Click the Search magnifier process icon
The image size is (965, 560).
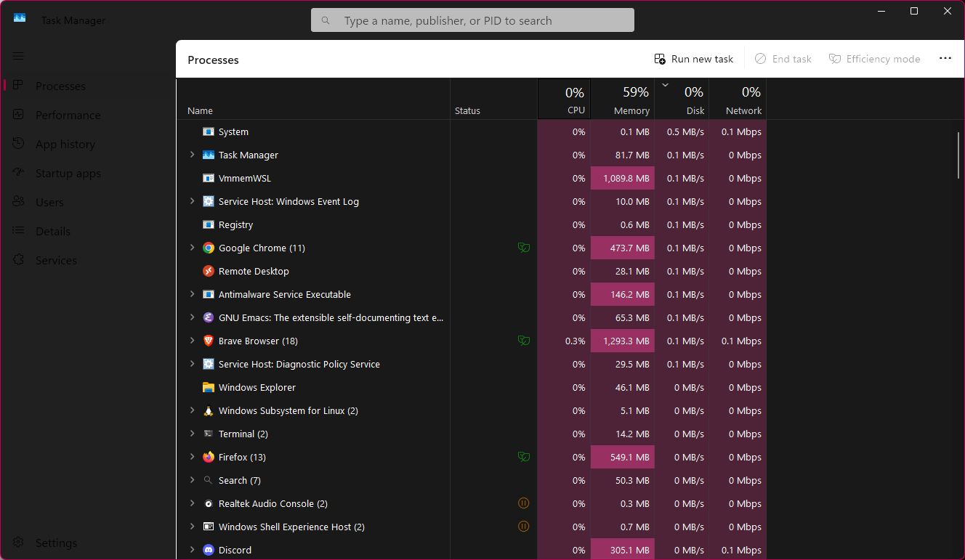coord(209,480)
